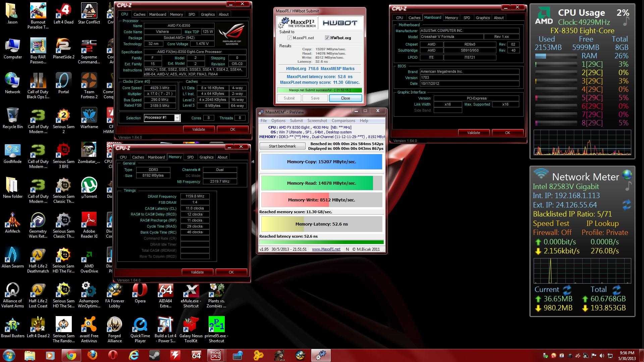
Task: Click the volume icon in the system tray
Action: 602,356
